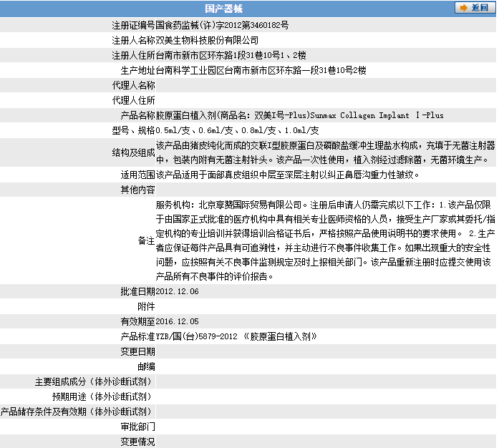This screenshot has height=448, width=499.
Task: Click the arrow icon on 返回 button
Action: click(464, 7)
